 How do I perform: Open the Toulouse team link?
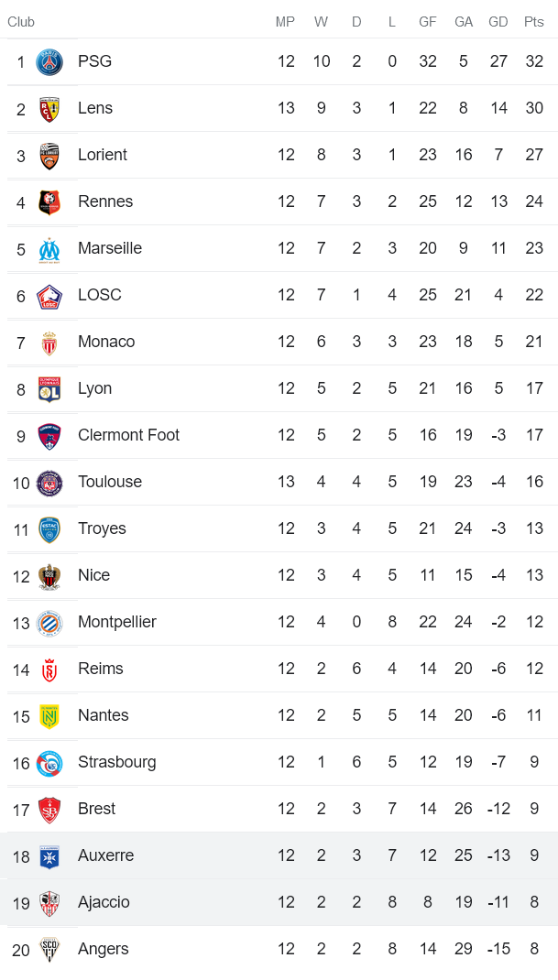(110, 482)
